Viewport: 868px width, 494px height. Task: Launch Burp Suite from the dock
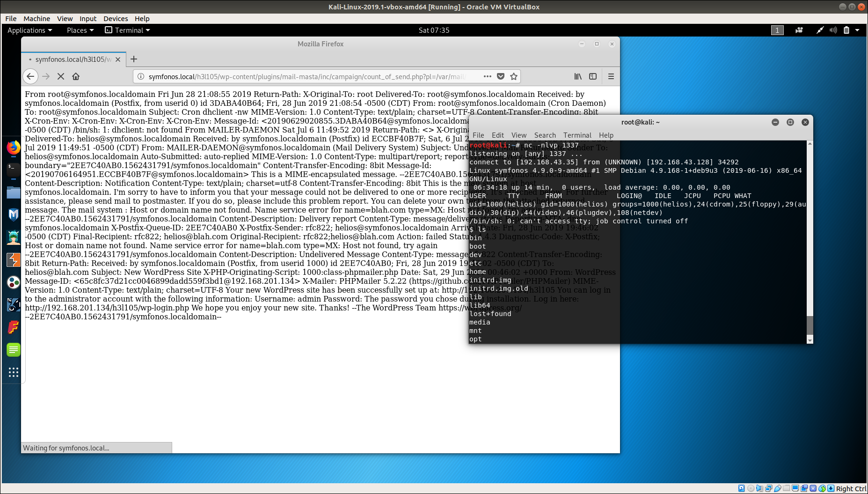click(x=14, y=260)
